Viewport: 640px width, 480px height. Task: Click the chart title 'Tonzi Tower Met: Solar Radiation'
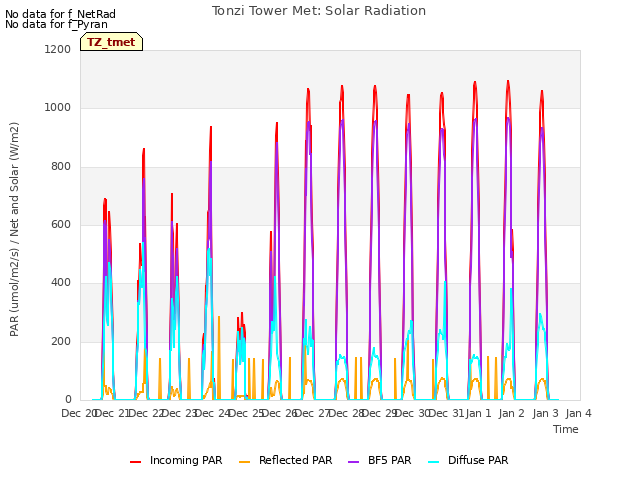tap(319, 11)
